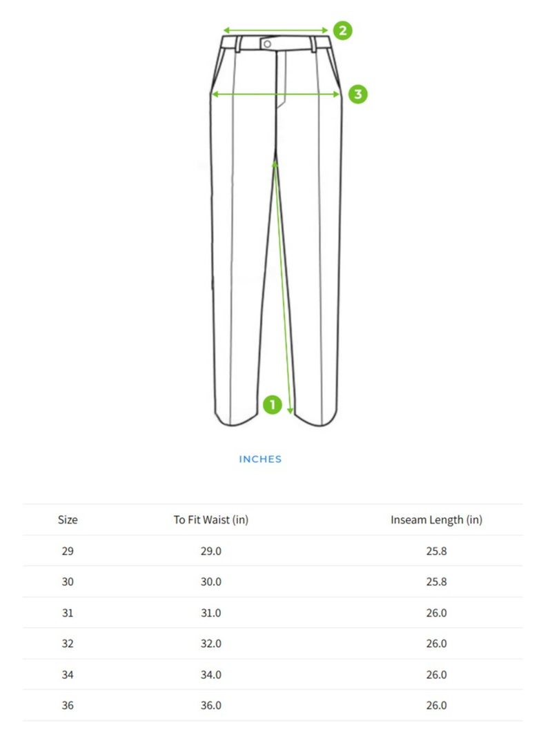Click the Inseam Length (in) header
This screenshot has height=756, width=552.
436,520
